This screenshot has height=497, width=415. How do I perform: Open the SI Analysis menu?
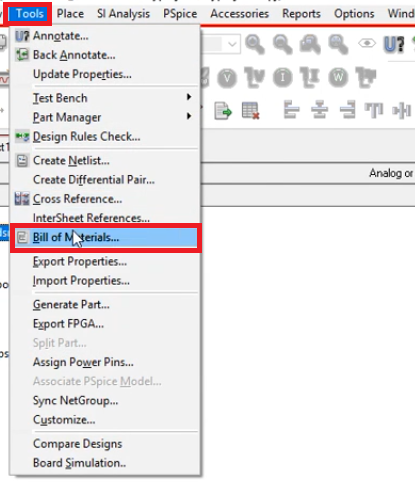click(123, 14)
